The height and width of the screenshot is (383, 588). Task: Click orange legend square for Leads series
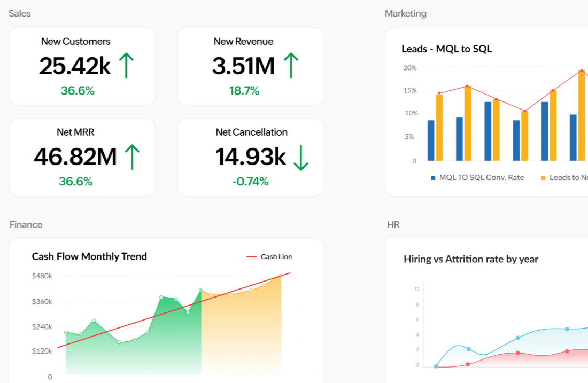click(x=544, y=177)
